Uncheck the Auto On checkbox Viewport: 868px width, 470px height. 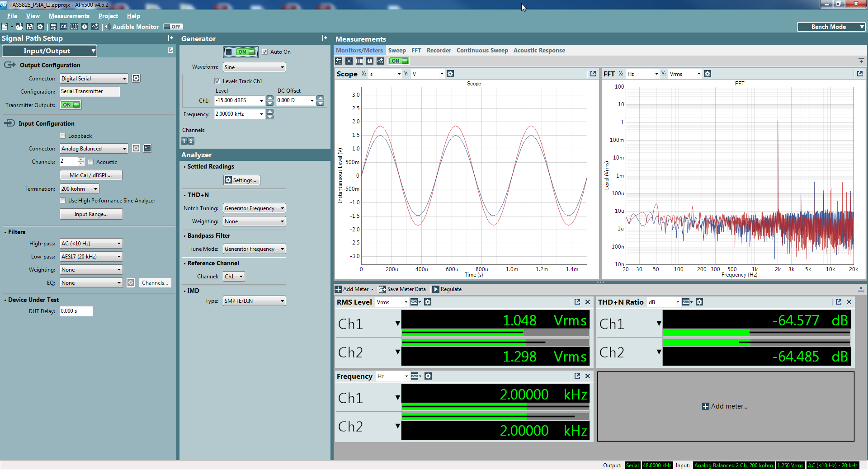(x=265, y=52)
